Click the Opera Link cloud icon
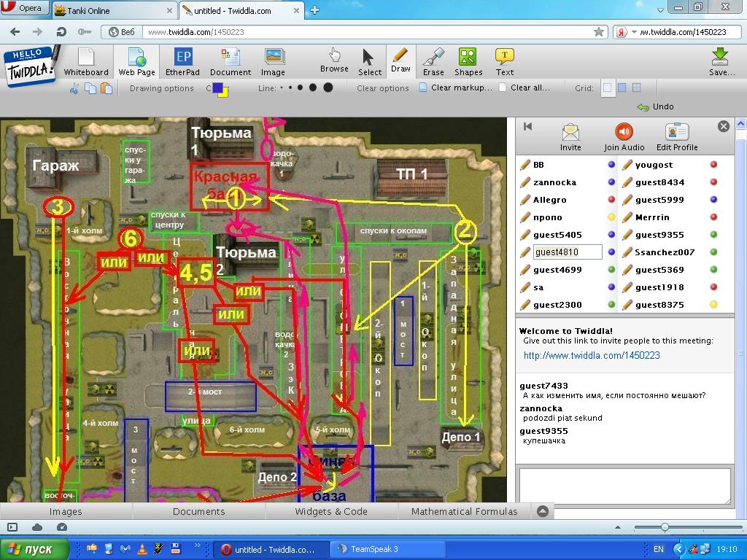Viewport: 747px width, 560px height. tap(37, 527)
